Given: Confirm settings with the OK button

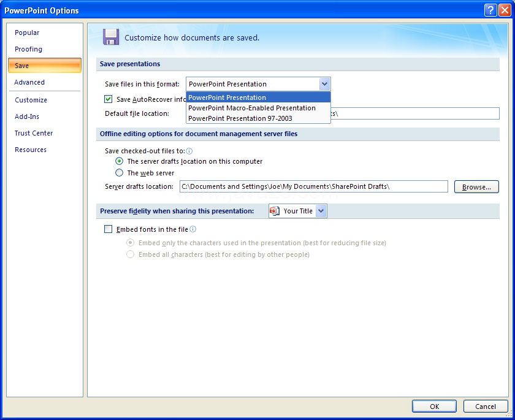Looking at the screenshot, I should 434,407.
